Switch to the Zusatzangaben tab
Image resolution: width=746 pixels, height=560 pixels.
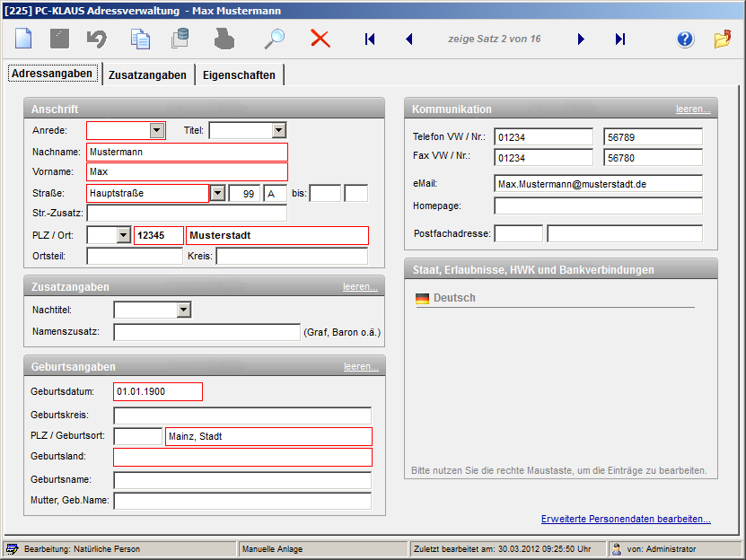[x=147, y=75]
